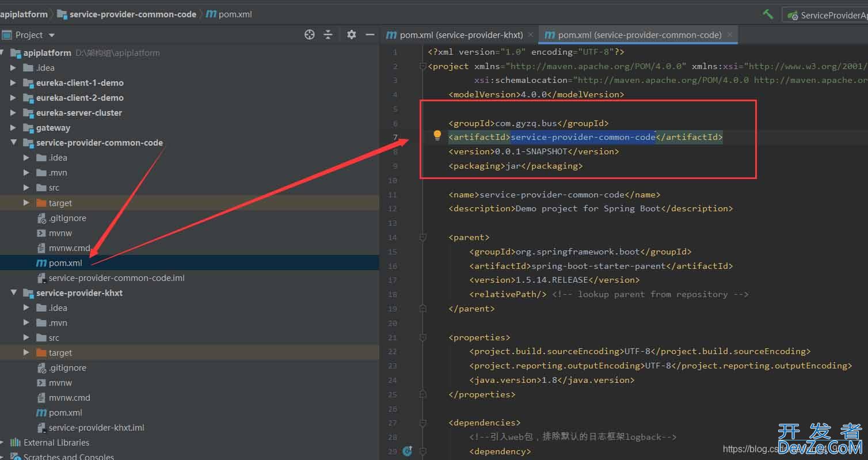The image size is (868, 460).
Task: Select pom.xml (service-provider-common-code) editor tab
Action: tap(639, 35)
